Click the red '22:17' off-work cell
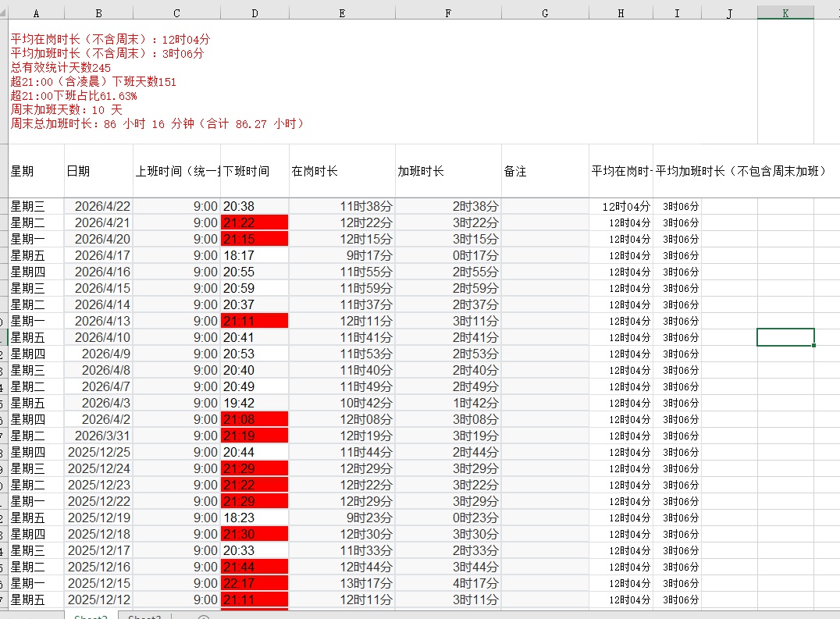The image size is (840, 619). coord(254,583)
